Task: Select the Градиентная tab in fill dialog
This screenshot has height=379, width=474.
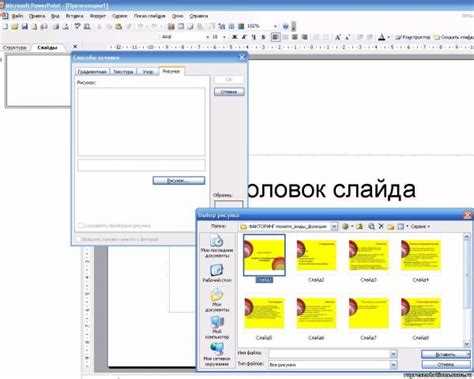Action: tap(92, 72)
